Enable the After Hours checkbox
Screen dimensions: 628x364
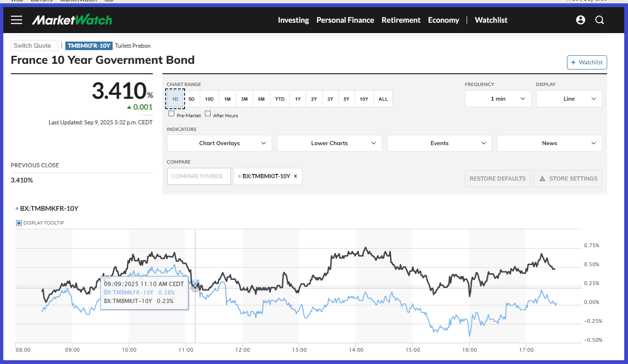pos(208,114)
